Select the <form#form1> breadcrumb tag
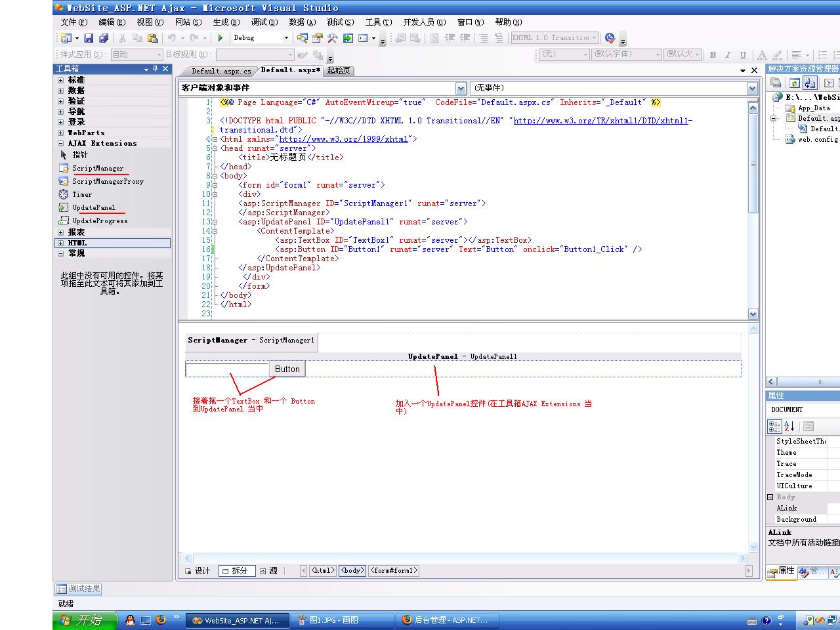The height and width of the screenshot is (630, 840). click(394, 571)
